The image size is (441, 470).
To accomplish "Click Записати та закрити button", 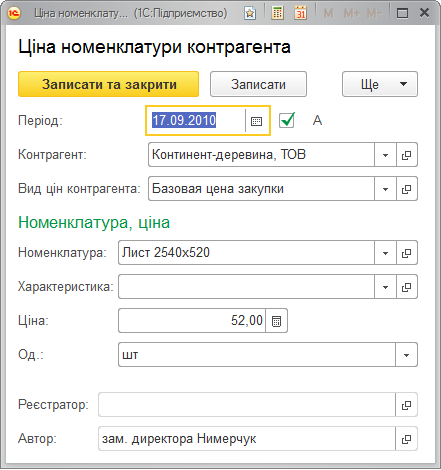I will pyautogui.click(x=108, y=84).
